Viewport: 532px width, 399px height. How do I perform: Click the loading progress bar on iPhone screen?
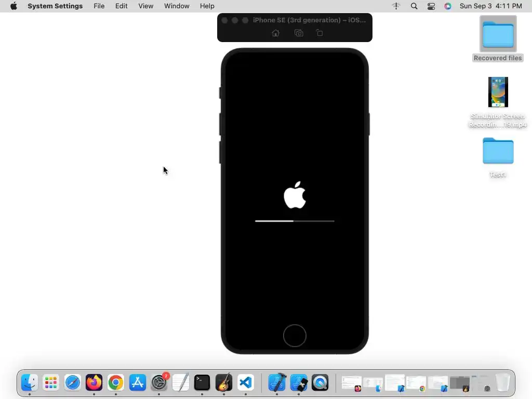(x=295, y=221)
